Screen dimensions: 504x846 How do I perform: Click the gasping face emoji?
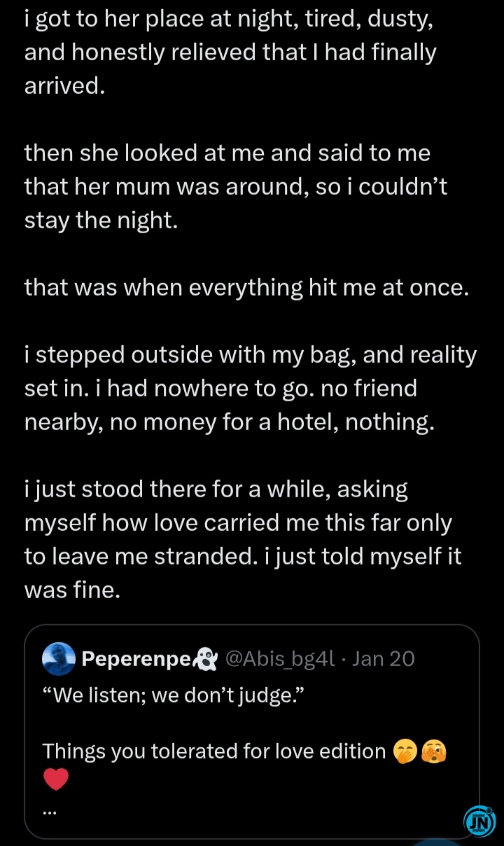pyautogui.click(x=434, y=751)
